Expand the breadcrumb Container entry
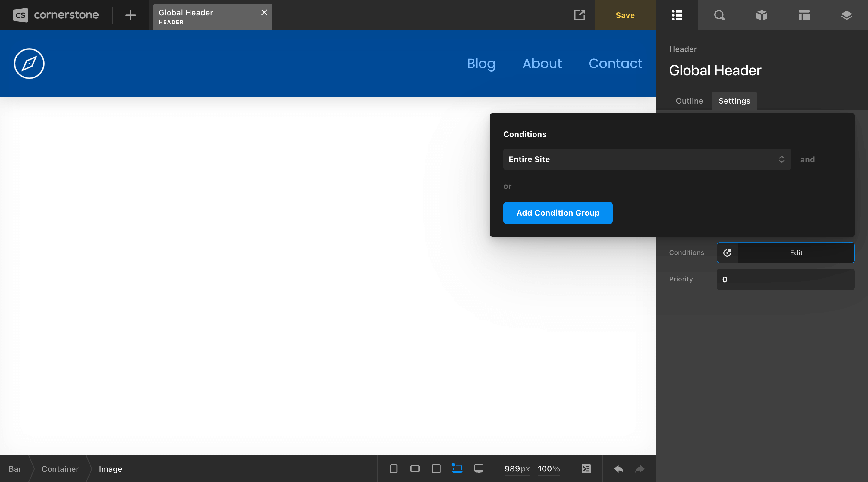Image resolution: width=868 pixels, height=482 pixels. point(60,469)
